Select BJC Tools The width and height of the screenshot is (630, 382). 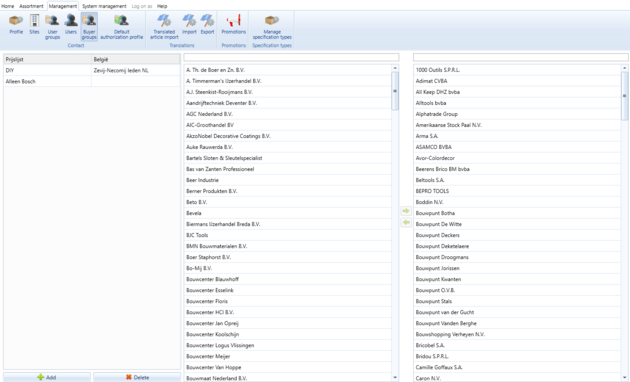point(287,235)
